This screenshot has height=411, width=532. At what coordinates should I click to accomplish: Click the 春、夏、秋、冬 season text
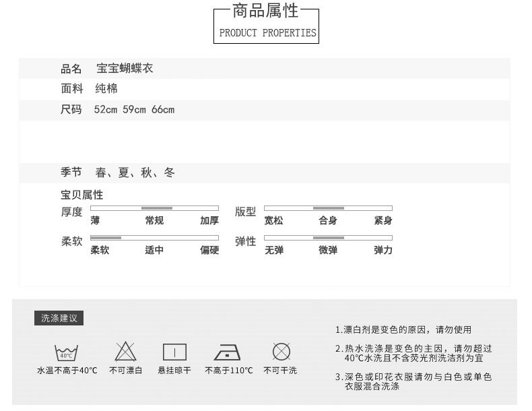(x=135, y=172)
